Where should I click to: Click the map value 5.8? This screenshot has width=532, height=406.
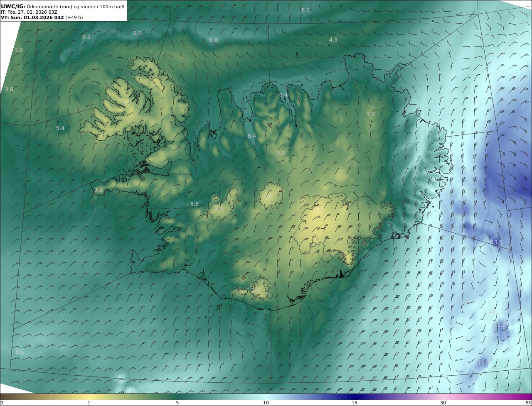(x=195, y=204)
